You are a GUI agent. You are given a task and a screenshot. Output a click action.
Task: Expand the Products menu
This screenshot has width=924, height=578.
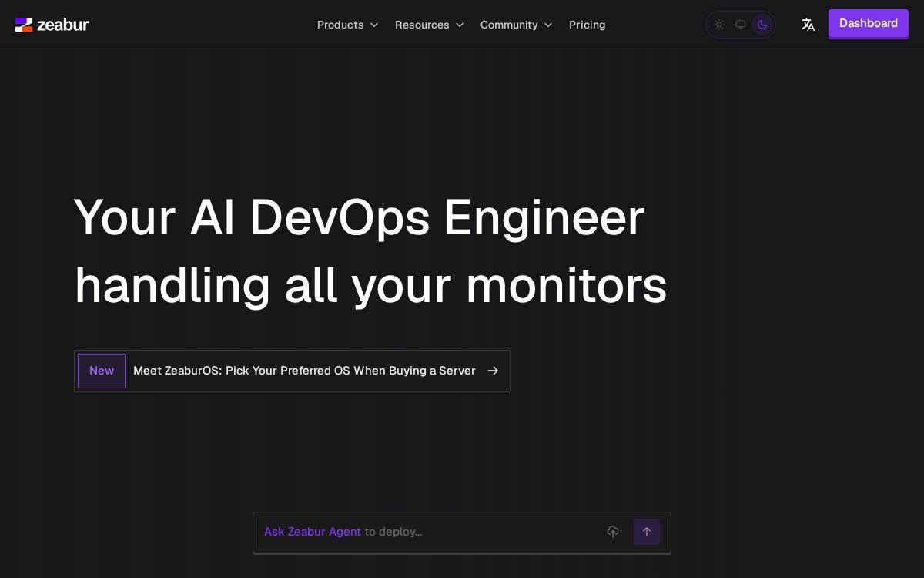(x=348, y=25)
